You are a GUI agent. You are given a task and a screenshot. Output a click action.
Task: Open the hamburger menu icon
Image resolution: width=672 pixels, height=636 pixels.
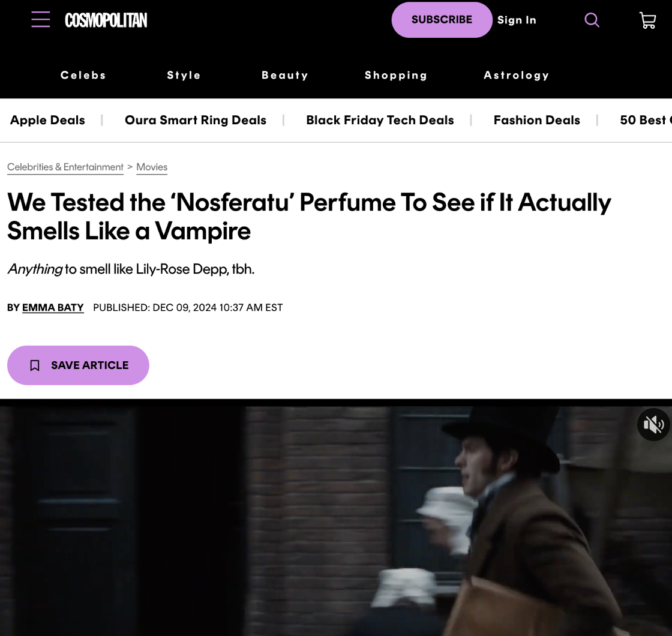(41, 20)
